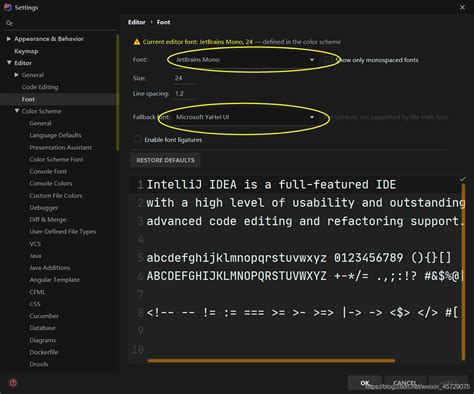Click the yellow warning icon

pyautogui.click(x=137, y=42)
